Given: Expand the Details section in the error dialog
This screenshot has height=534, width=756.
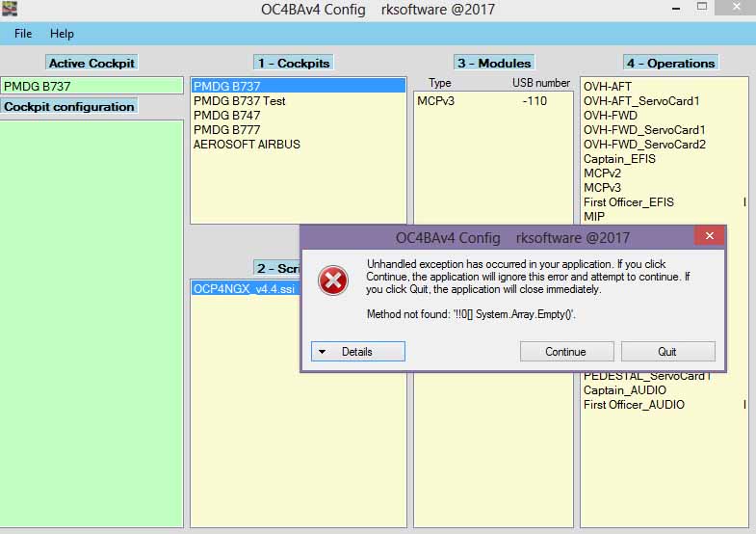Looking at the screenshot, I should (357, 352).
